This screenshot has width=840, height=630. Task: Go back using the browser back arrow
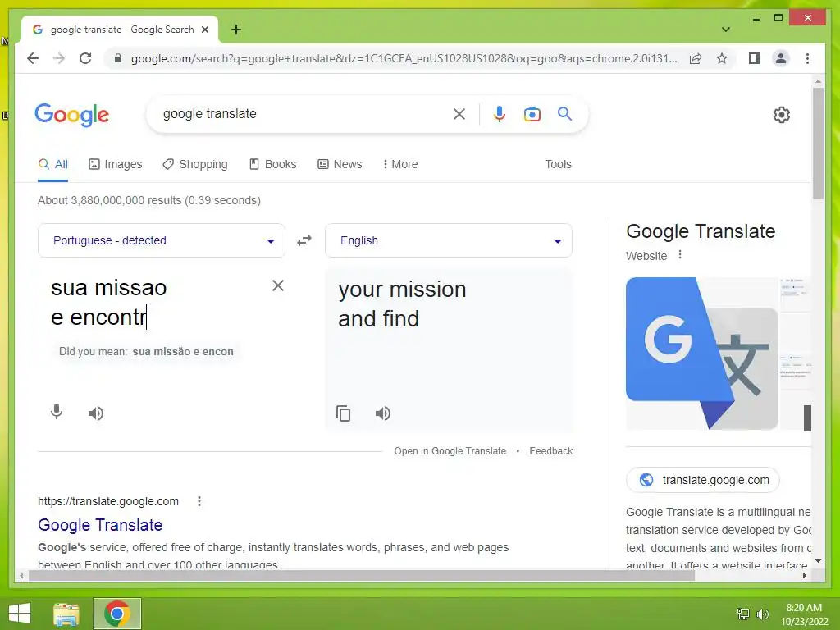point(33,58)
